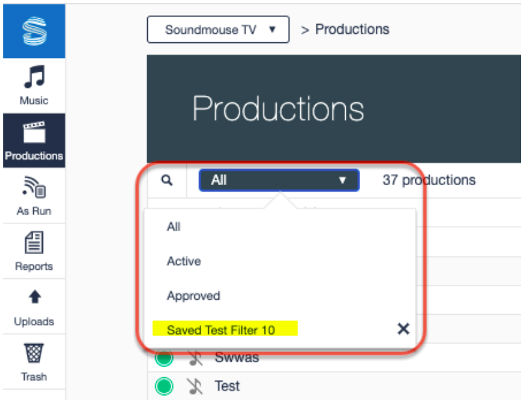Click the no-music icon on Test row
Viewport: 532px width, 404px height.
tap(195, 386)
